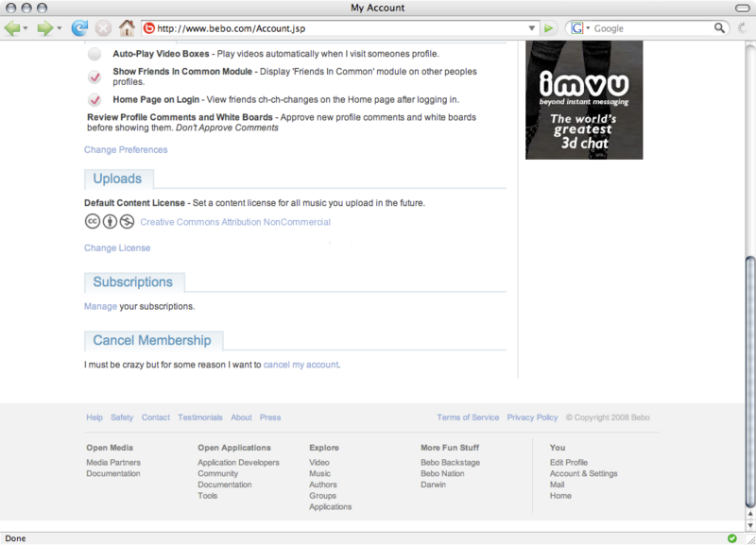Click the magnifying glass search icon
Image resolution: width=756 pixels, height=545 pixels.
pos(719,28)
